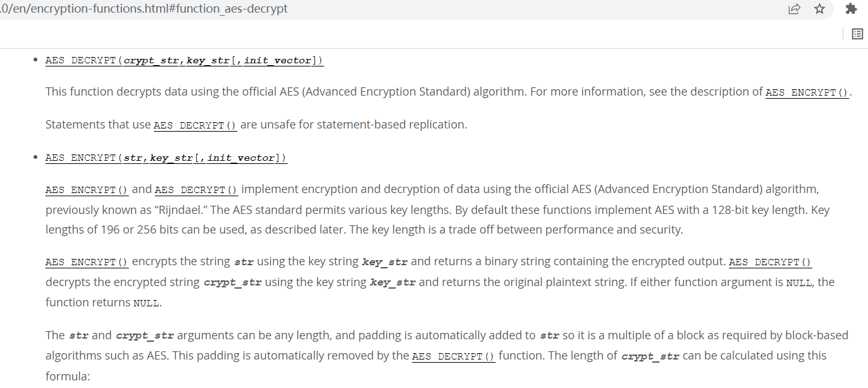Viewport: 868px width, 388px height.
Task: Share the current page via the share icon
Action: pyautogui.click(x=794, y=9)
